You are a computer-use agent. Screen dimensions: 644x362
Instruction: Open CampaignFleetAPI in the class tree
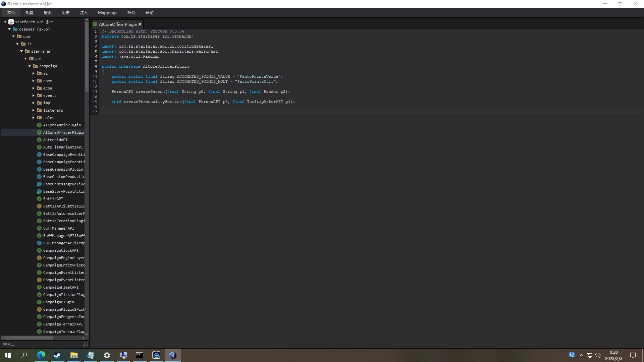coord(60,287)
